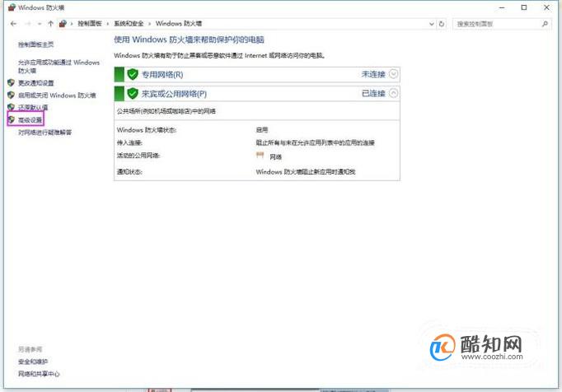Click 还原默认值 link
Screen dimensions: 562x392
click(33, 107)
